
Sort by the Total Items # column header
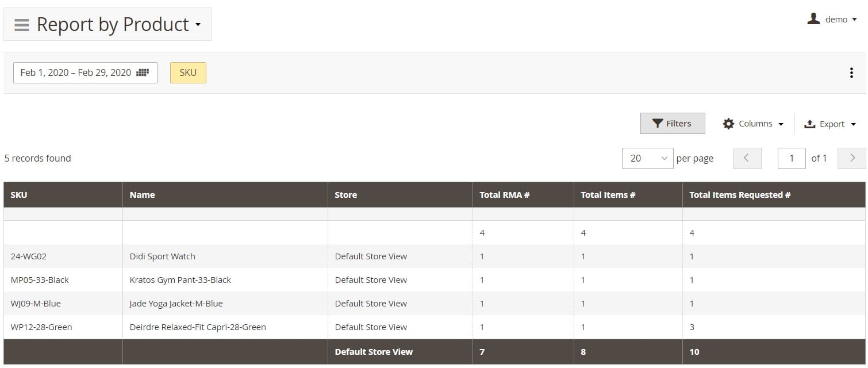(x=628, y=195)
